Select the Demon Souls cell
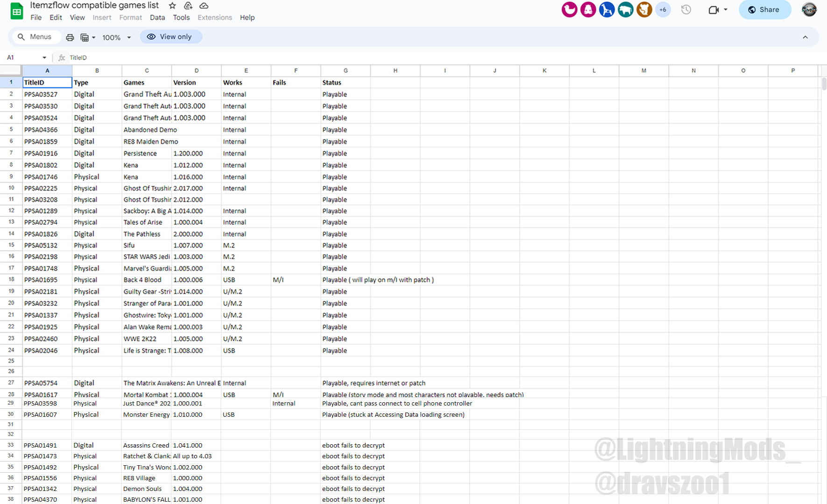The image size is (827, 504). tap(146, 489)
